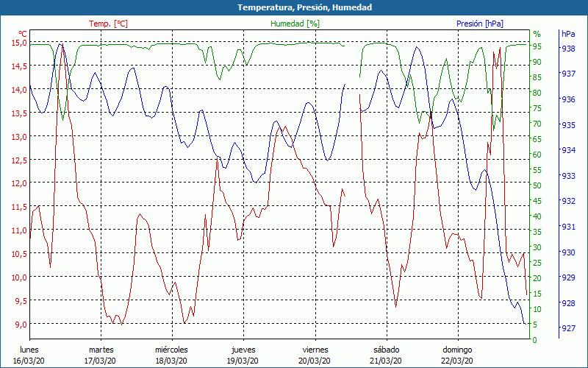Viewport: 588px width, 368px height.
Task: Click the '55' humidity axis value
Action: (537, 170)
